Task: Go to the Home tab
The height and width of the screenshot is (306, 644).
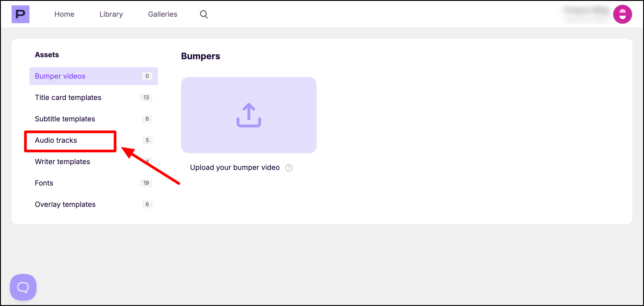Action: [64, 14]
